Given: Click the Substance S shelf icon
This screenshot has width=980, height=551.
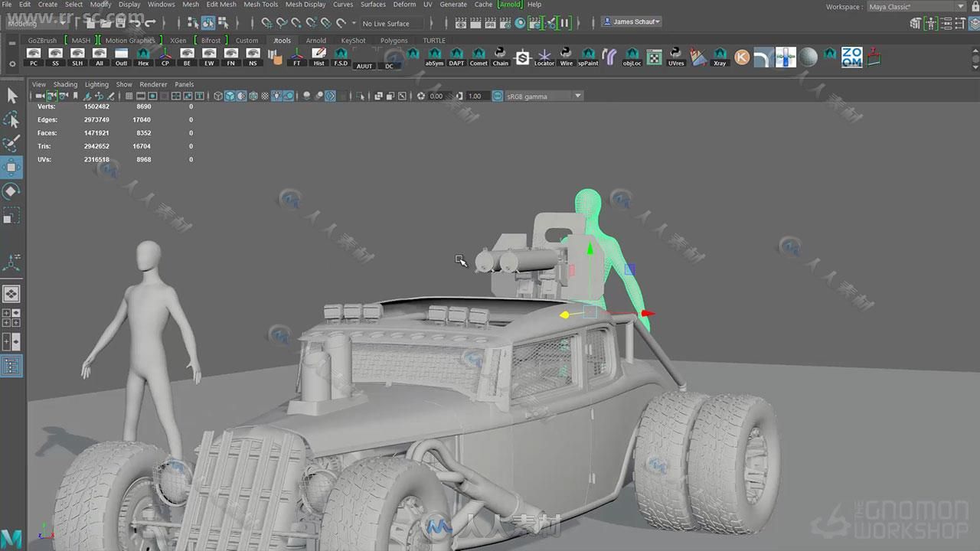Looking at the screenshot, I should [x=522, y=57].
